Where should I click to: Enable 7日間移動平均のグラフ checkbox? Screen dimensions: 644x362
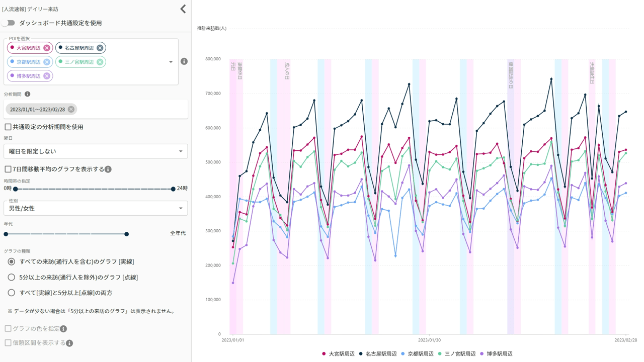click(x=8, y=169)
